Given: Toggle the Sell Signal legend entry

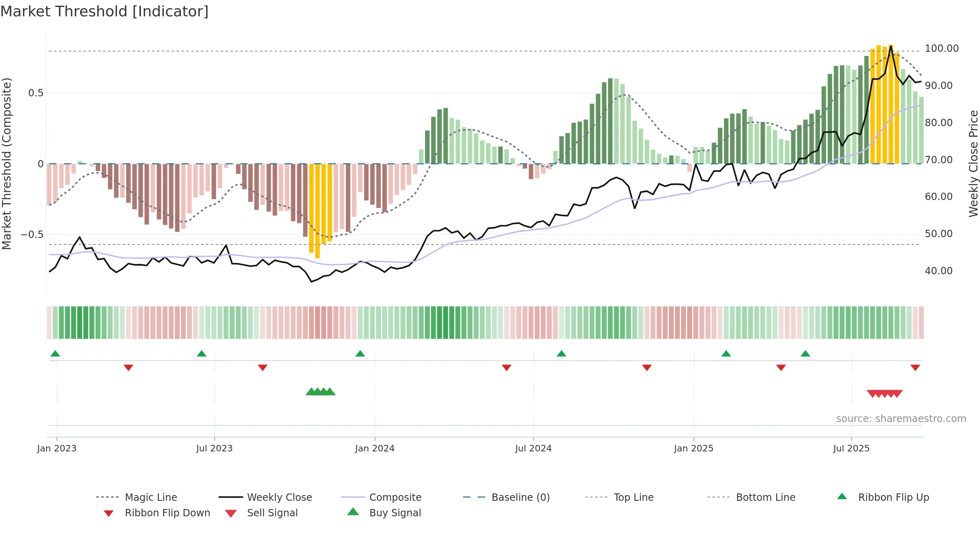Looking at the screenshot, I should 261,513.
